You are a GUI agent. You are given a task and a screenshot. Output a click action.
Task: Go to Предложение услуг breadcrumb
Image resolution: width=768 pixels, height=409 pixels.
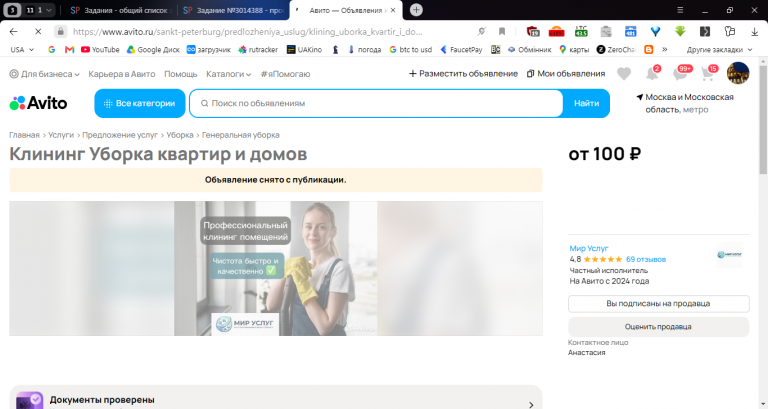point(120,135)
